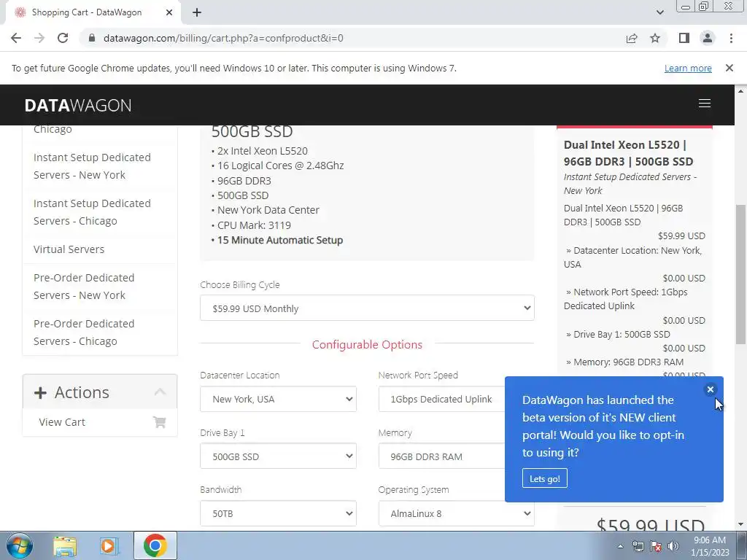Click the DATAWAGON logo

78,105
